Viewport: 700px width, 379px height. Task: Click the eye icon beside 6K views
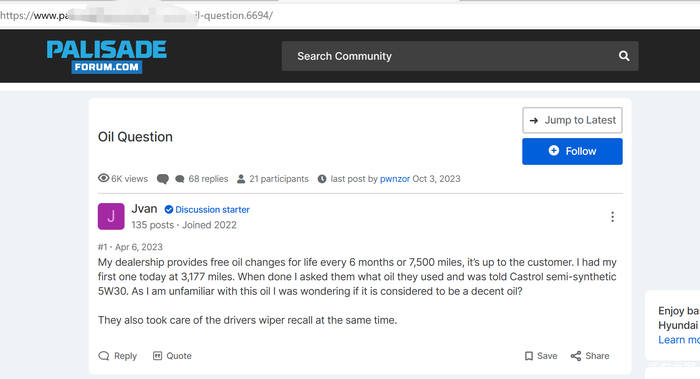104,178
